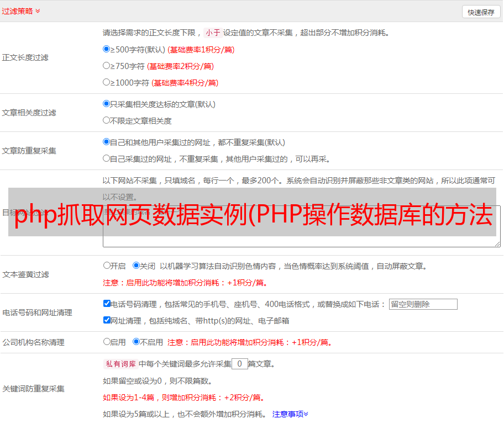Select 自己采集过的网址 no-repeat option
Viewport: 504px width, 424px height.
tap(107, 158)
